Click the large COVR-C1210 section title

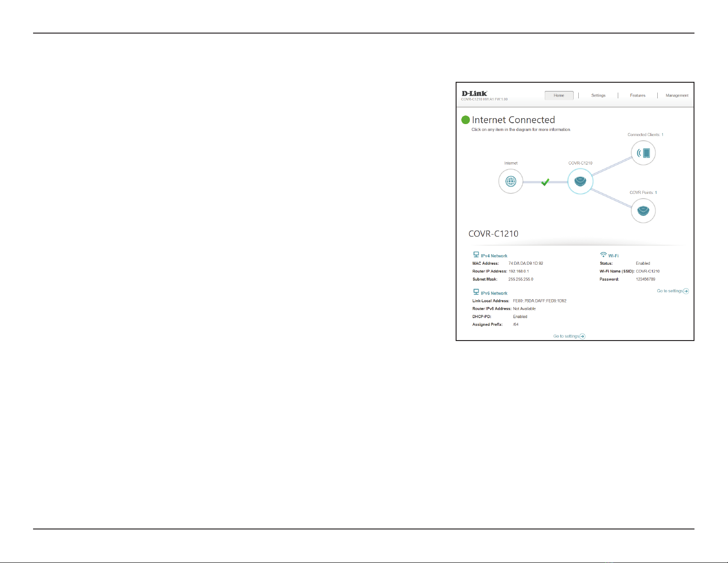(x=493, y=233)
